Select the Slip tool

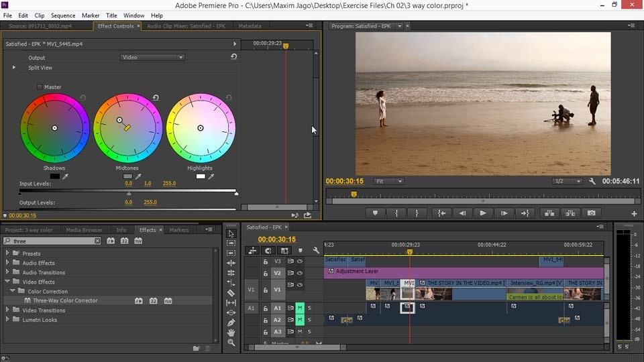tap(231, 303)
